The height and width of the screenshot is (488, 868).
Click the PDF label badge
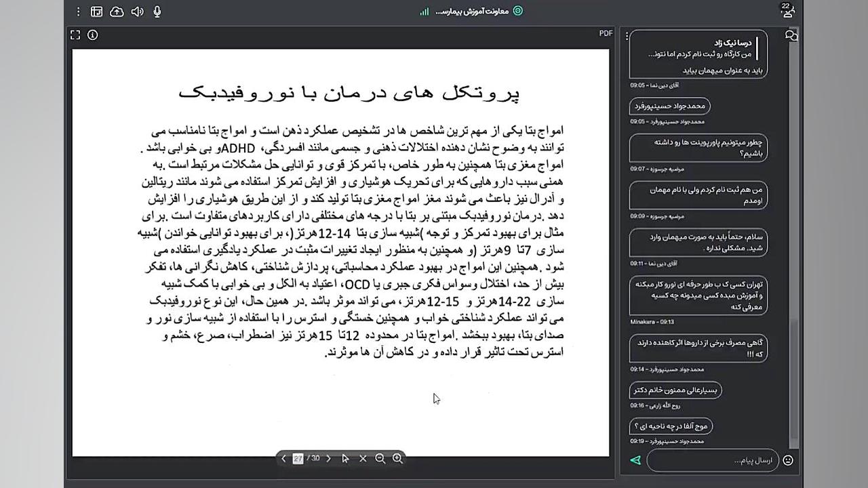[606, 33]
